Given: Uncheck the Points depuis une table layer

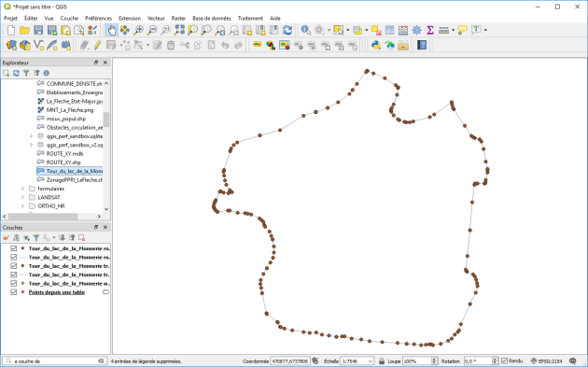Looking at the screenshot, I should coord(14,292).
